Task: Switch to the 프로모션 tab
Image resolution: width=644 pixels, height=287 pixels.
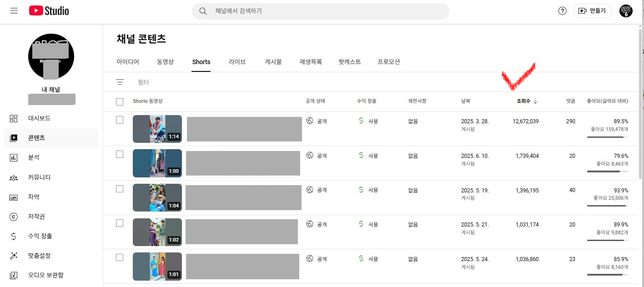Action: pos(389,62)
